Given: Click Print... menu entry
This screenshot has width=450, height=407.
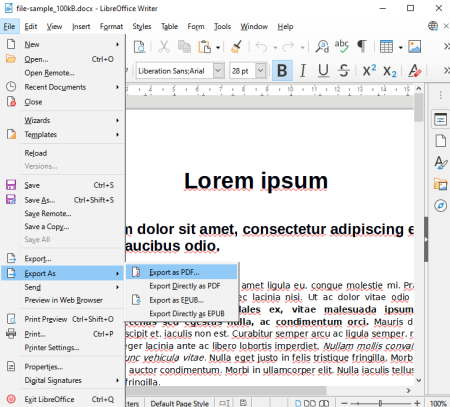Looking at the screenshot, I should point(62,334).
